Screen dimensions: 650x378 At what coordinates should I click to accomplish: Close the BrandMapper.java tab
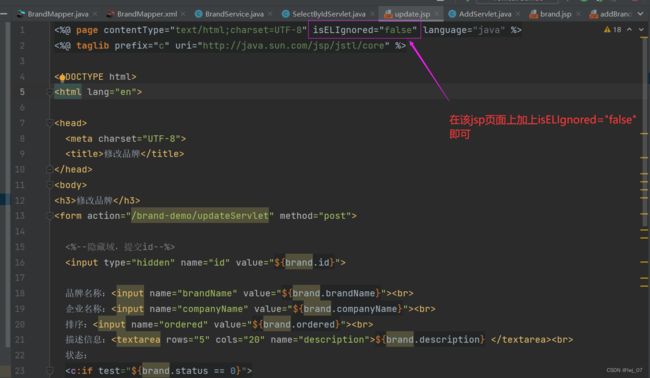pyautogui.click(x=95, y=14)
